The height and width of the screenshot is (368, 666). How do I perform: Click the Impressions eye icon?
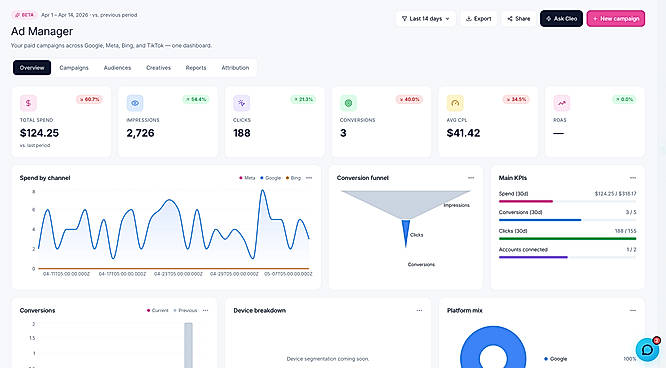pyautogui.click(x=135, y=103)
